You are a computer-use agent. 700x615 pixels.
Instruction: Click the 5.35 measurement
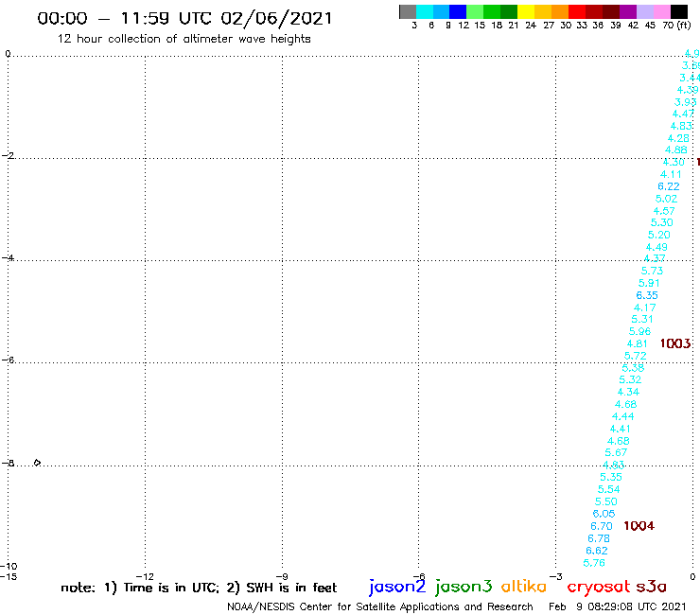[x=611, y=478]
